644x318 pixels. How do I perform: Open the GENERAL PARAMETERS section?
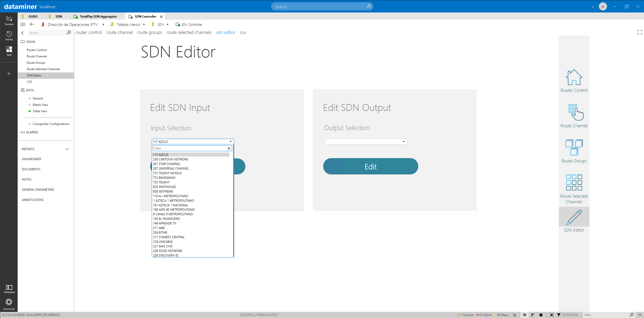click(x=38, y=190)
